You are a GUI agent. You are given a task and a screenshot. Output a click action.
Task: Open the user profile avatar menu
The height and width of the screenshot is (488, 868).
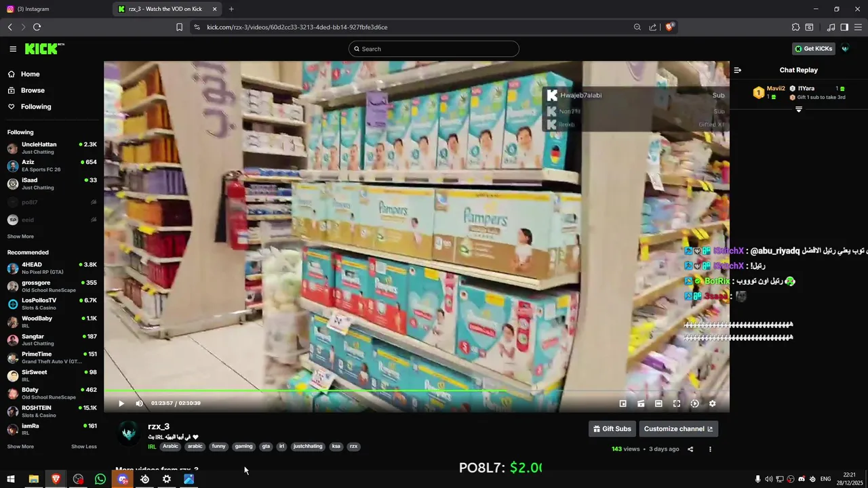point(845,49)
